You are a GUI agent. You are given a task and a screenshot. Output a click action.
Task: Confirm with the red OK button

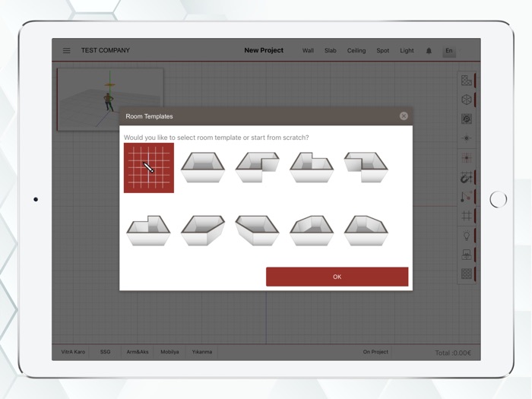[x=337, y=277]
